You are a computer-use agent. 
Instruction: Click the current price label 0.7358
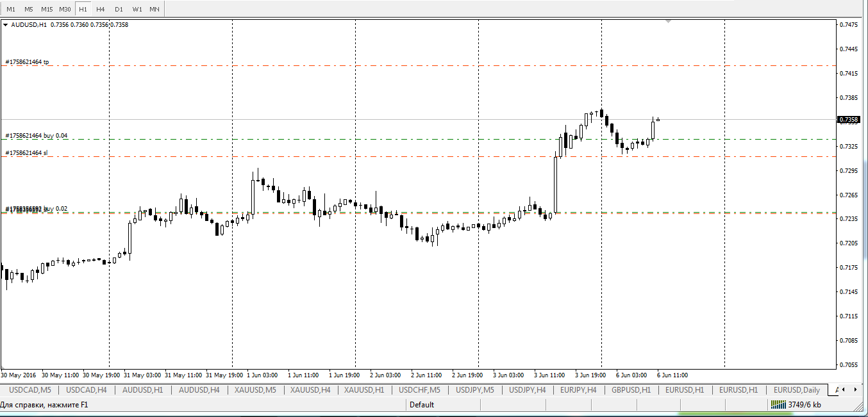(x=848, y=120)
